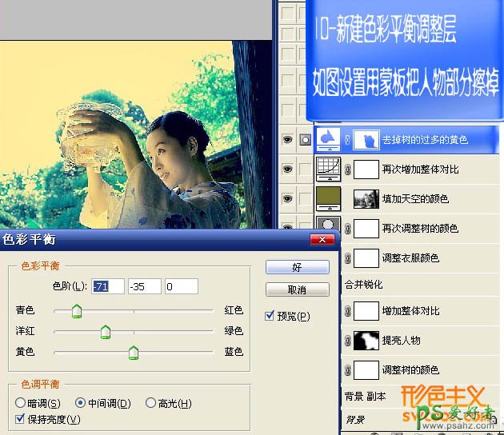Image resolution: width=504 pixels, height=435 pixels.
Task: Hide the 增加天空的颜色 layer
Action: pos(287,198)
